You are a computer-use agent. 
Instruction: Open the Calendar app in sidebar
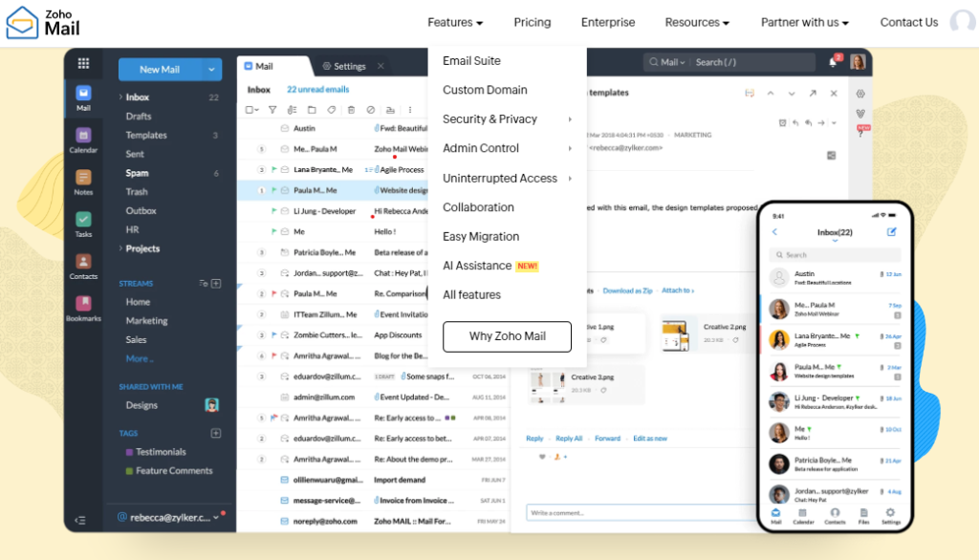(x=84, y=140)
